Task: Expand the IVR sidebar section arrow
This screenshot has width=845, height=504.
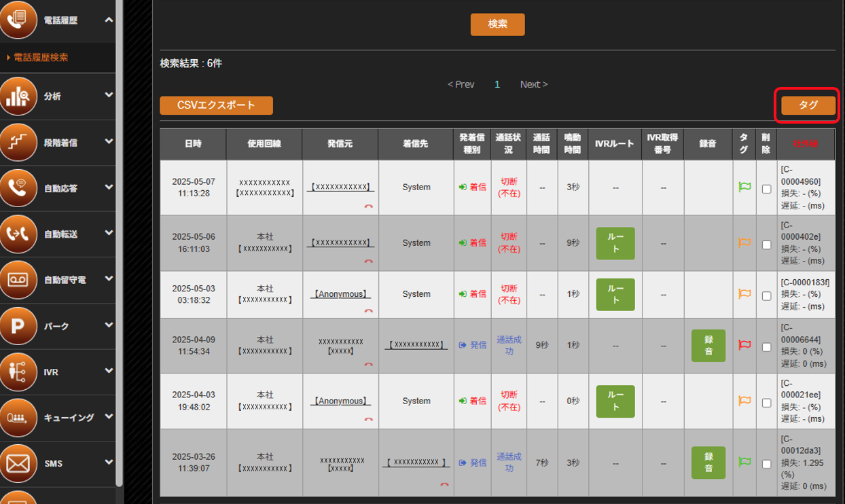Action: pyautogui.click(x=109, y=372)
